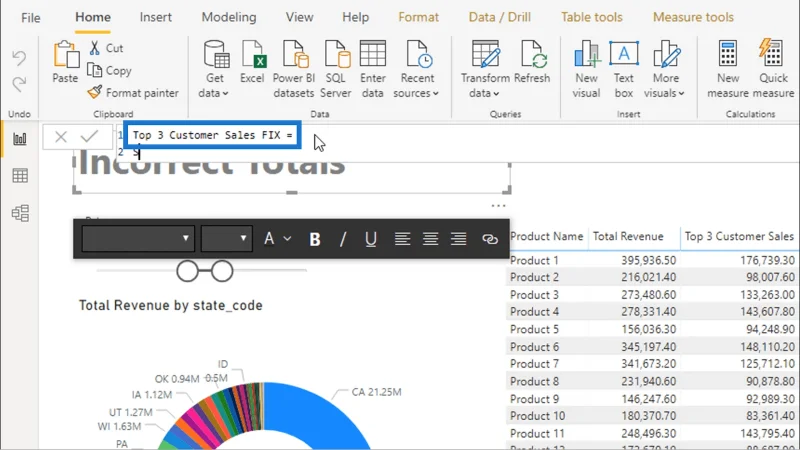The height and width of the screenshot is (450, 800).
Task: Open the visual's more options ellipsis
Action: coord(498,206)
